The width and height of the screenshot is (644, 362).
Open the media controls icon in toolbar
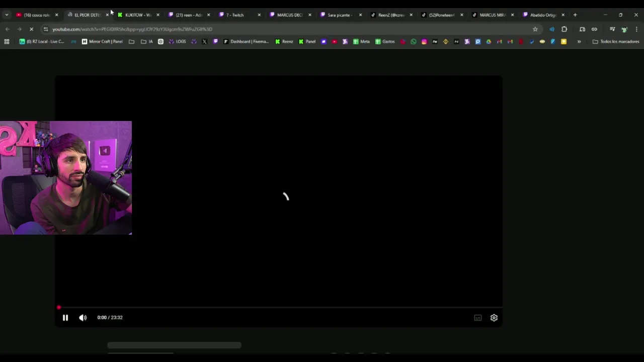pyautogui.click(x=612, y=29)
